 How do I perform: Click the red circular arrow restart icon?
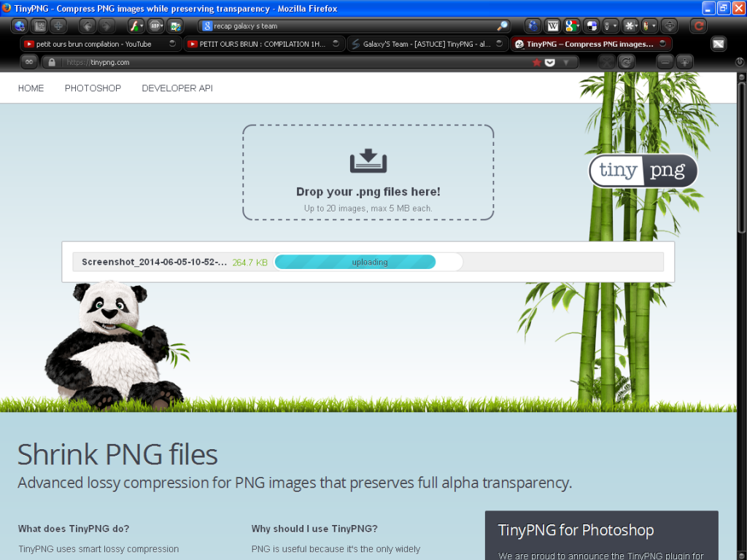pyautogui.click(x=698, y=26)
